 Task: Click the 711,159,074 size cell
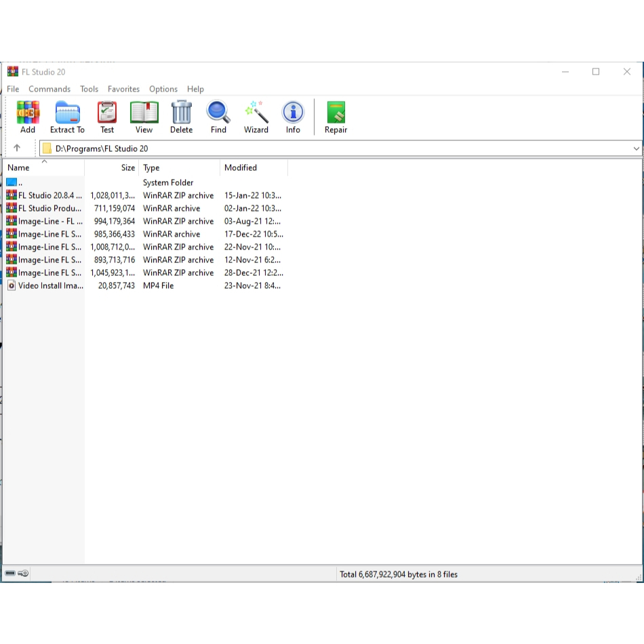click(x=114, y=208)
